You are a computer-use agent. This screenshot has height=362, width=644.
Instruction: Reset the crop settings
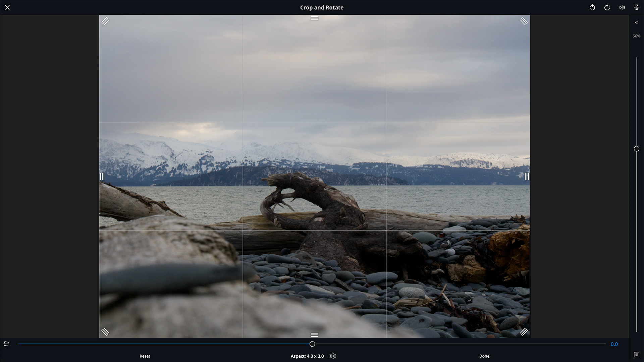[145, 356]
